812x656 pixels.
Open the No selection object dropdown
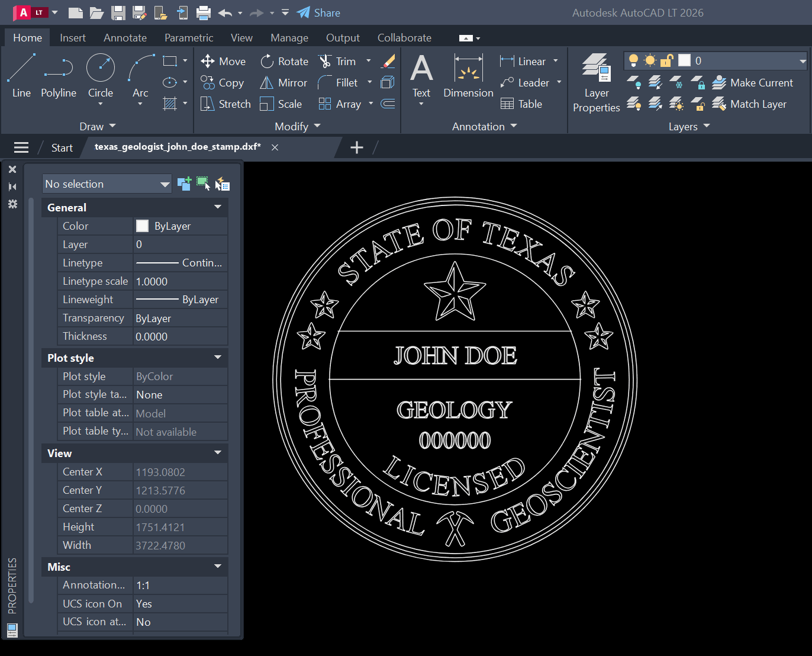(107, 184)
